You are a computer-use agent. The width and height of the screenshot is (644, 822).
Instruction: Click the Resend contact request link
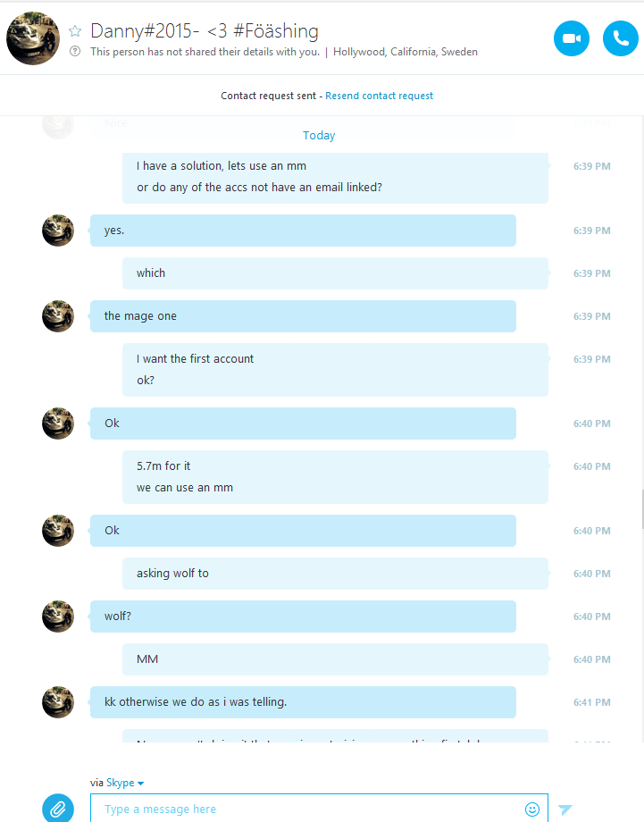coord(379,96)
